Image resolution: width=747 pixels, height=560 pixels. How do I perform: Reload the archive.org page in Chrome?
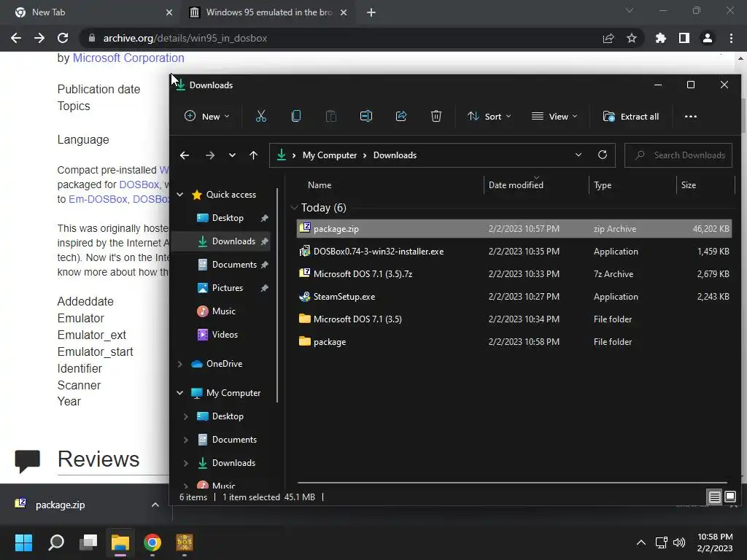(x=63, y=38)
